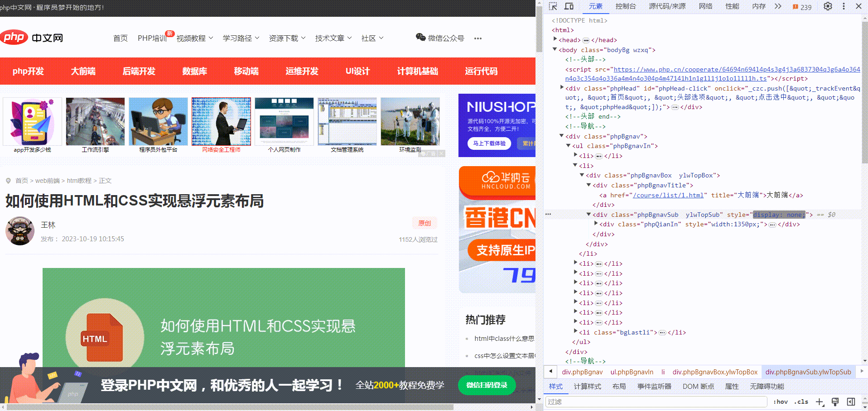Viewport: 868px width, 411px height.
Task: Go to 首页 in the top navigation
Action: tap(121, 38)
